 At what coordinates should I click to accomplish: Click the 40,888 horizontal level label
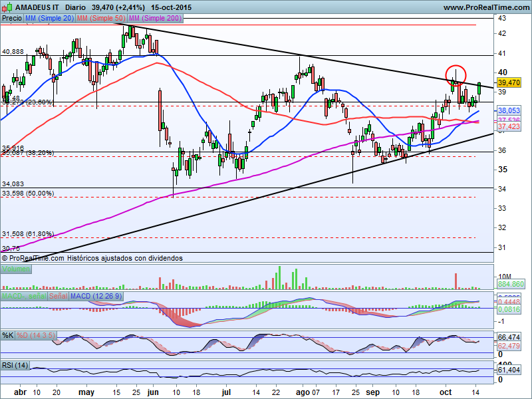point(13,52)
